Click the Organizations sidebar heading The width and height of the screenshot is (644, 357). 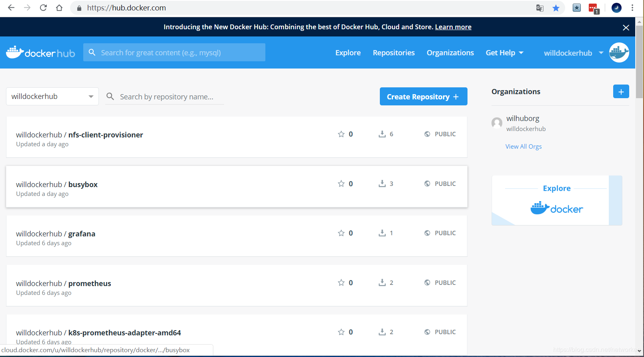516,92
